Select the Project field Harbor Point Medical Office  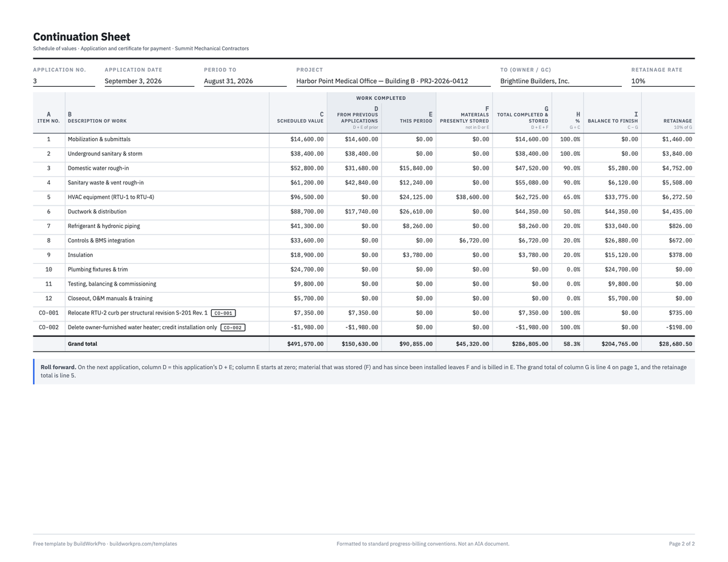(393, 81)
